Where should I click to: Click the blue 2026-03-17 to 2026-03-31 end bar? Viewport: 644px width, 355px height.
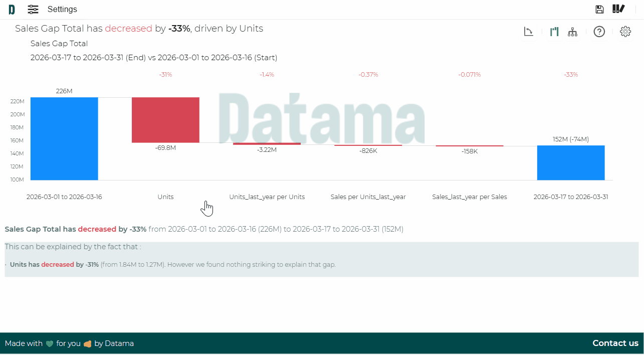571,163
